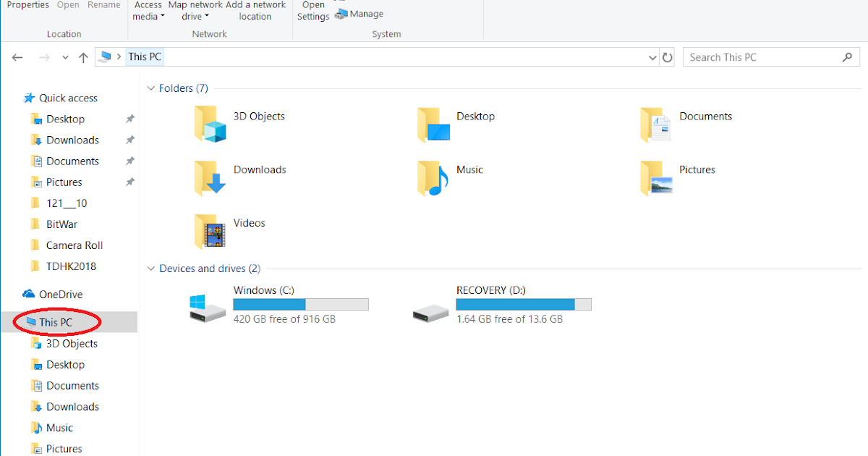Click the Windows (C:) usage bar
868x456 pixels.
[301, 304]
